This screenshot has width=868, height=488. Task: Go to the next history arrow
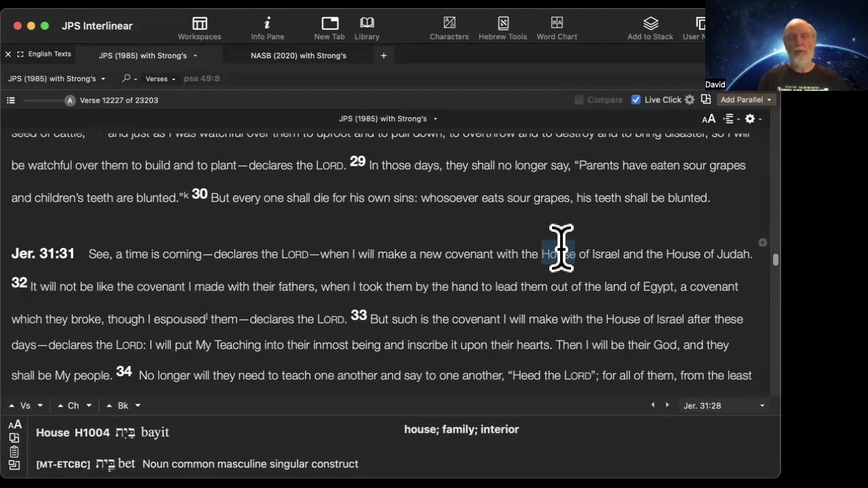point(667,405)
